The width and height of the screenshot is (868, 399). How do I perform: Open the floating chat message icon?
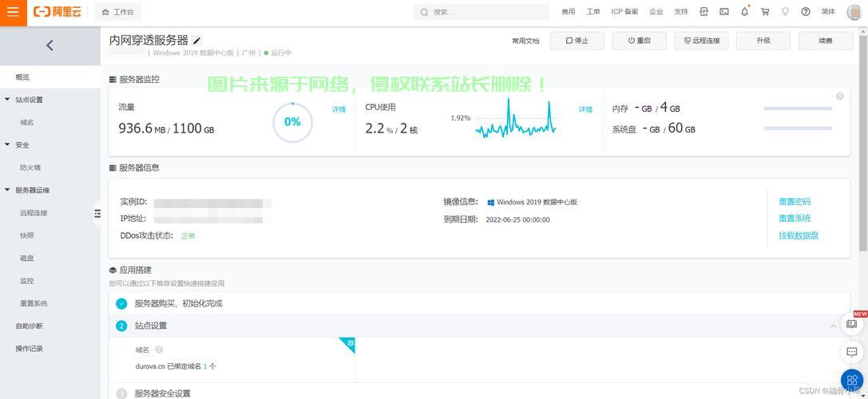pyautogui.click(x=852, y=352)
